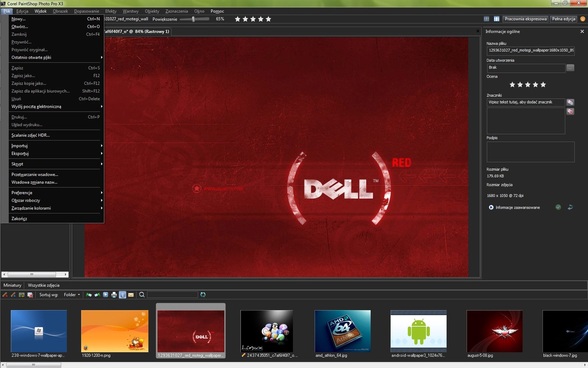This screenshot has width=588, height=368.
Task: Select the august-5-08.jpg thumbnail
Action: [x=495, y=331]
